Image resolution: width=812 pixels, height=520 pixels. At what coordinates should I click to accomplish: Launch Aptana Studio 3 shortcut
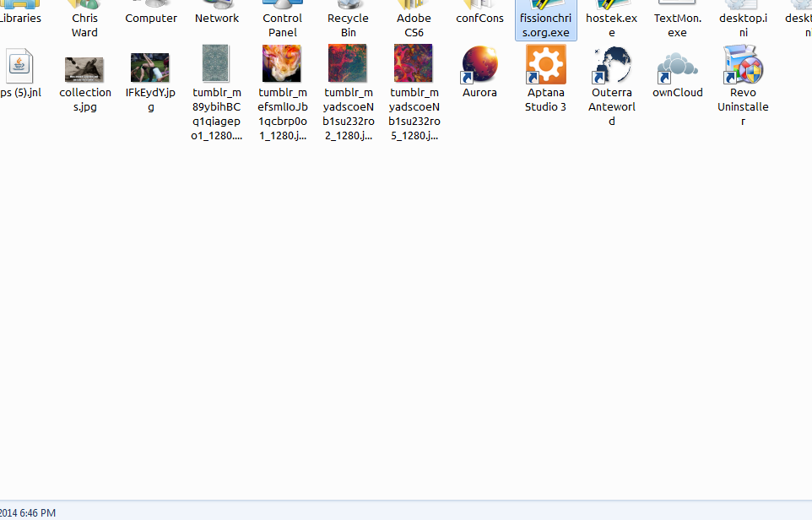click(545, 65)
